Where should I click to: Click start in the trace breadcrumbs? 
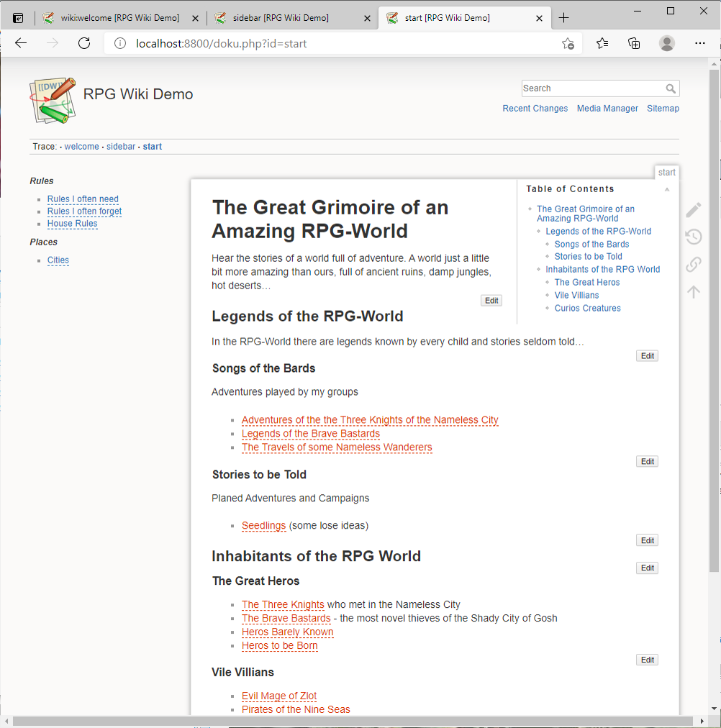click(x=153, y=146)
